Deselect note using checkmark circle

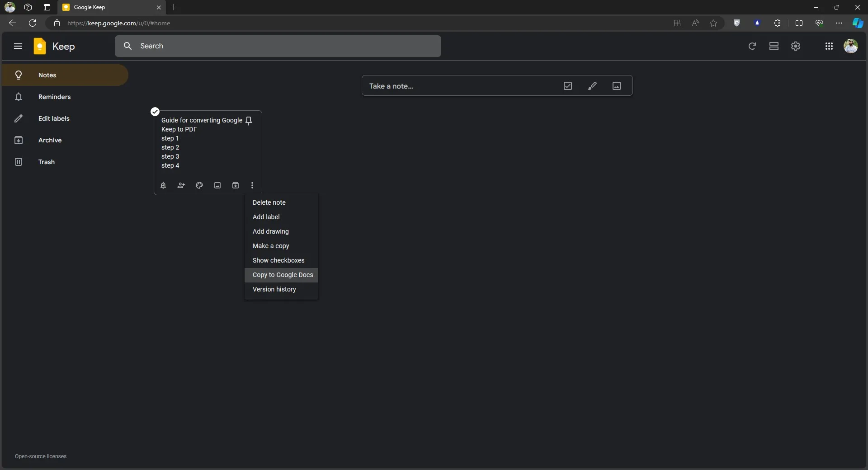155,112
